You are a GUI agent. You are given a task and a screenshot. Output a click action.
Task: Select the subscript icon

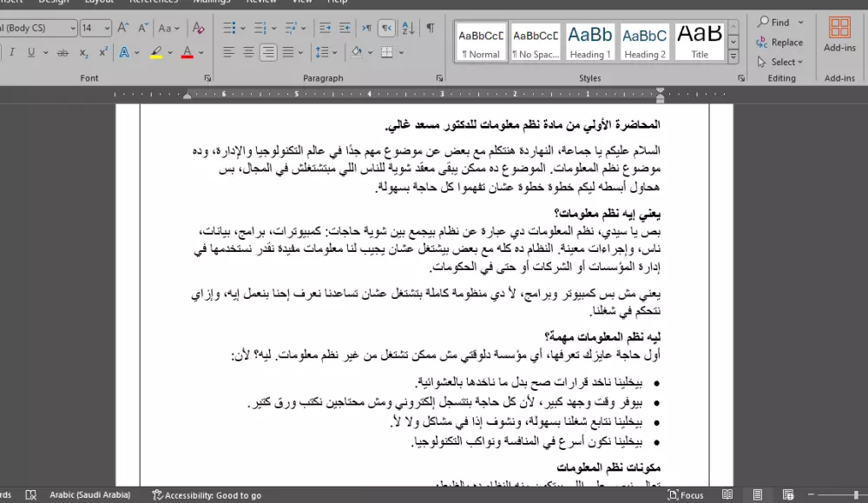(x=83, y=50)
